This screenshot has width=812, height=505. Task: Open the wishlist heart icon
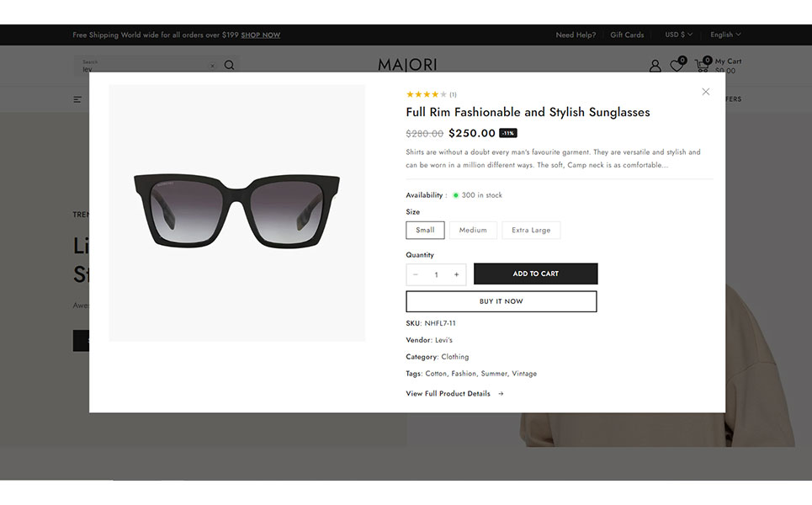677,66
